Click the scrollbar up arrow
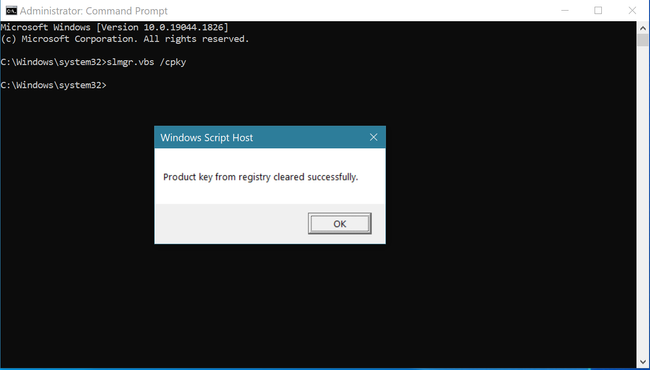This screenshot has width=650, height=370. tap(643, 28)
